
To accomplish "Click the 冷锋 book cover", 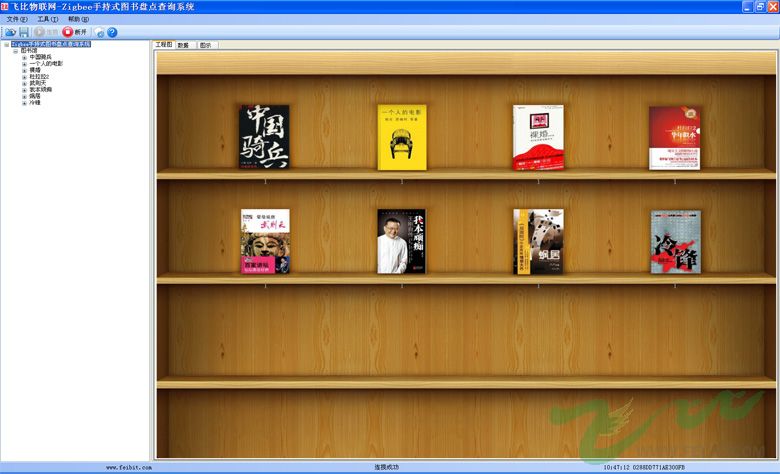I will (x=676, y=242).
